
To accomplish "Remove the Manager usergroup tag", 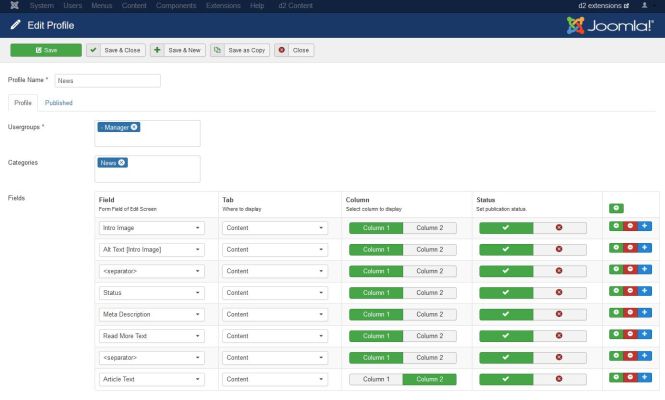I will pos(134,127).
